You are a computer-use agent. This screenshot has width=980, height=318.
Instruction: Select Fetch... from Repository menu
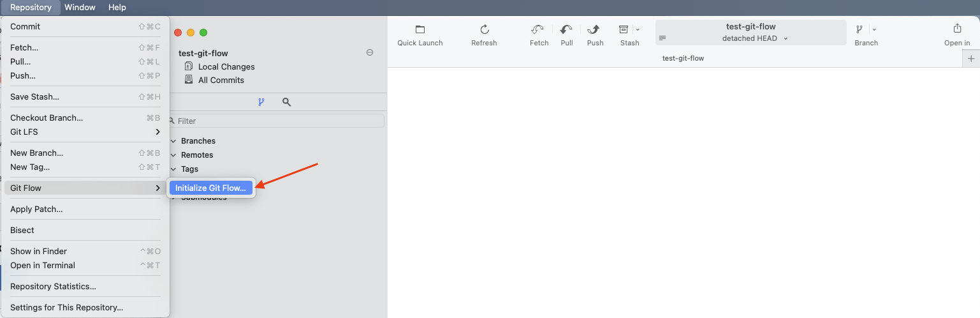[85, 48]
